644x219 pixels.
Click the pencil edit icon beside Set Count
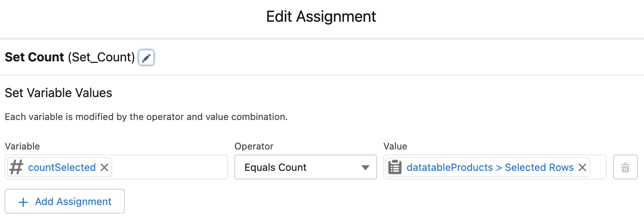click(146, 58)
